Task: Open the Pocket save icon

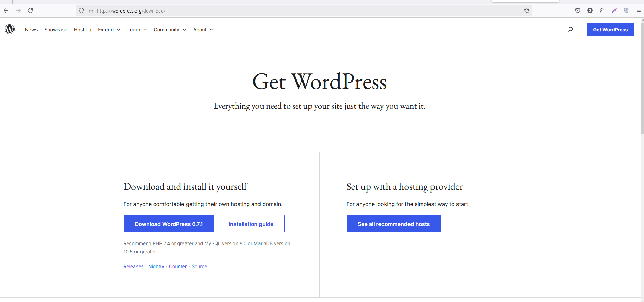Action: point(578,10)
